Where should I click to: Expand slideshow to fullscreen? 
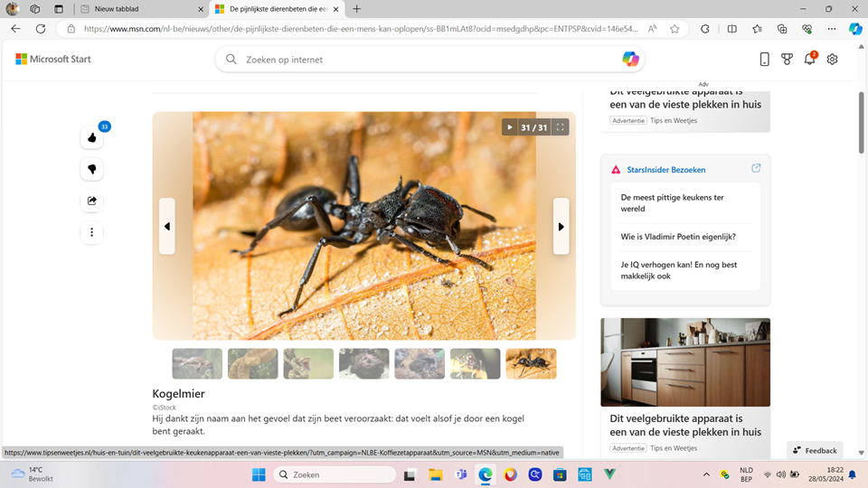coord(561,127)
